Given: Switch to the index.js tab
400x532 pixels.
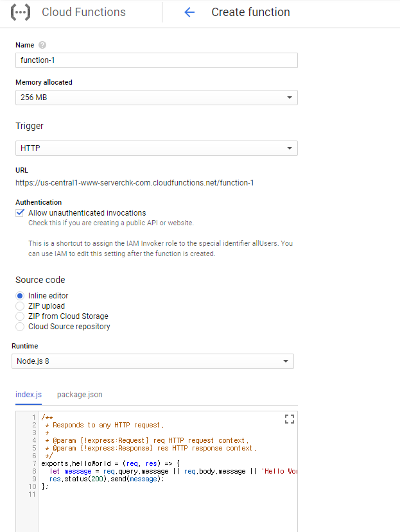Looking at the screenshot, I should (28, 395).
